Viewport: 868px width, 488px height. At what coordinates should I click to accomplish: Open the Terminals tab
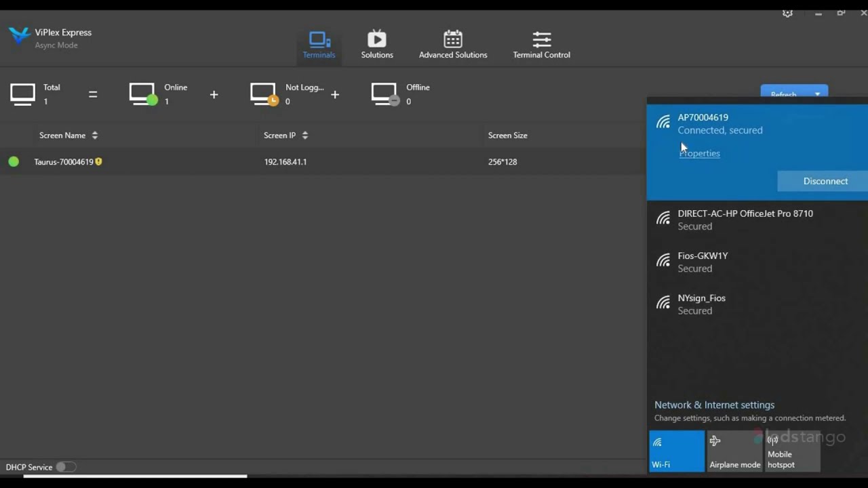(x=319, y=45)
